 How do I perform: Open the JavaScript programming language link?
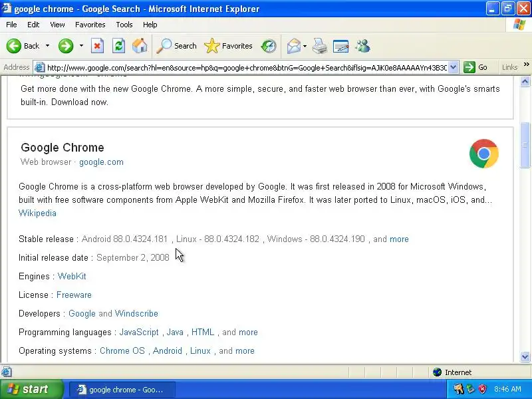point(139,332)
